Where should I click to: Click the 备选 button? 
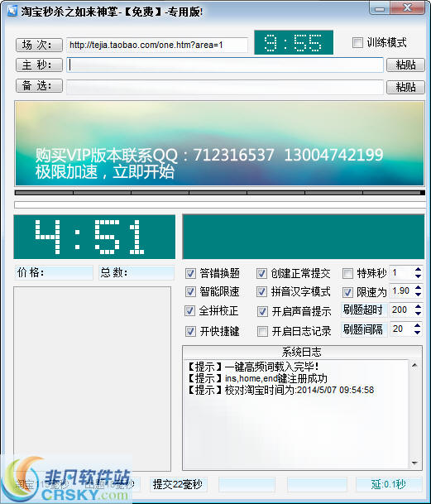pyautogui.click(x=39, y=86)
